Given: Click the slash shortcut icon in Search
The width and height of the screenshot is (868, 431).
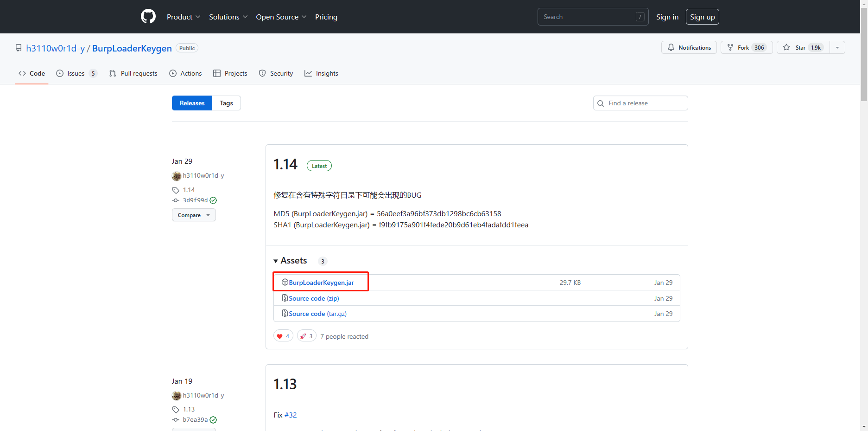Looking at the screenshot, I should (640, 17).
